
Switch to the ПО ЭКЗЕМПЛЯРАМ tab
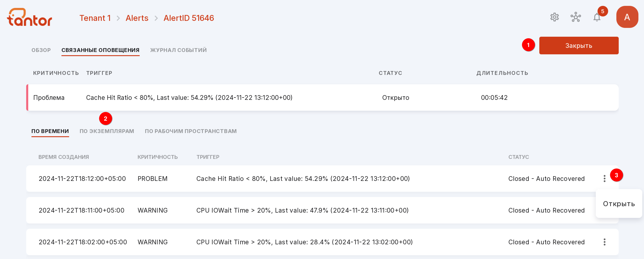point(107,131)
